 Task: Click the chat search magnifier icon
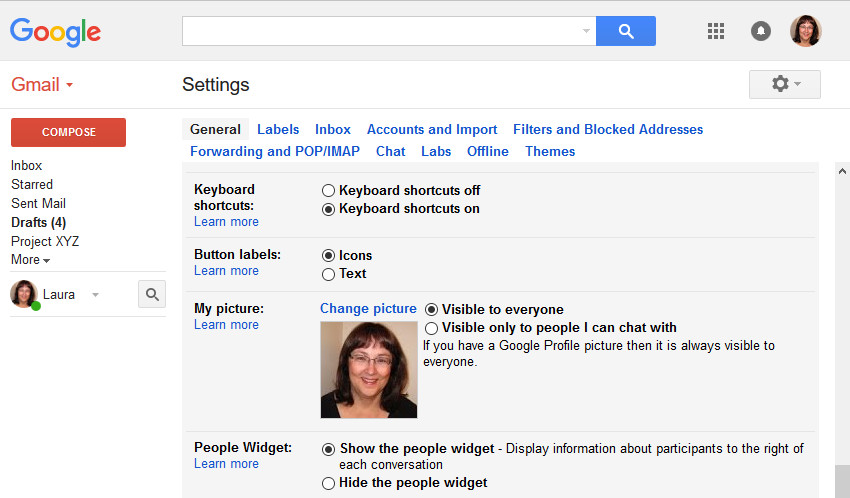click(152, 294)
